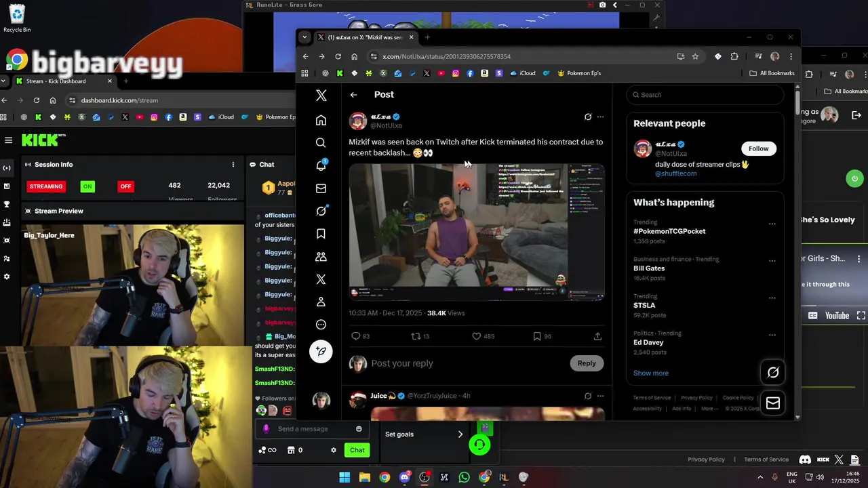Reload the x.com page
This screenshot has height=488, width=868.
(x=338, y=56)
